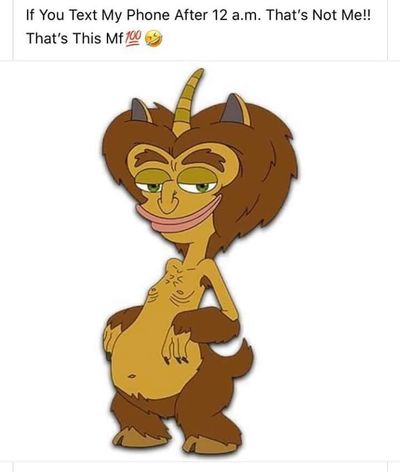Click the monster's striped yellow horn
The width and height of the screenshot is (400, 472).
pos(186,101)
